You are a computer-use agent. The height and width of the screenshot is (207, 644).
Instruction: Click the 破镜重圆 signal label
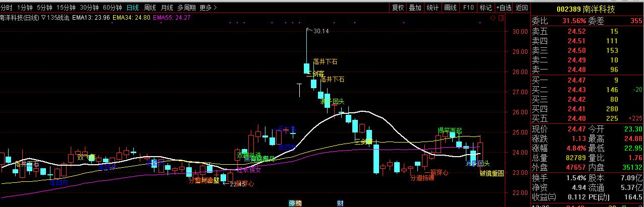click(x=492, y=173)
